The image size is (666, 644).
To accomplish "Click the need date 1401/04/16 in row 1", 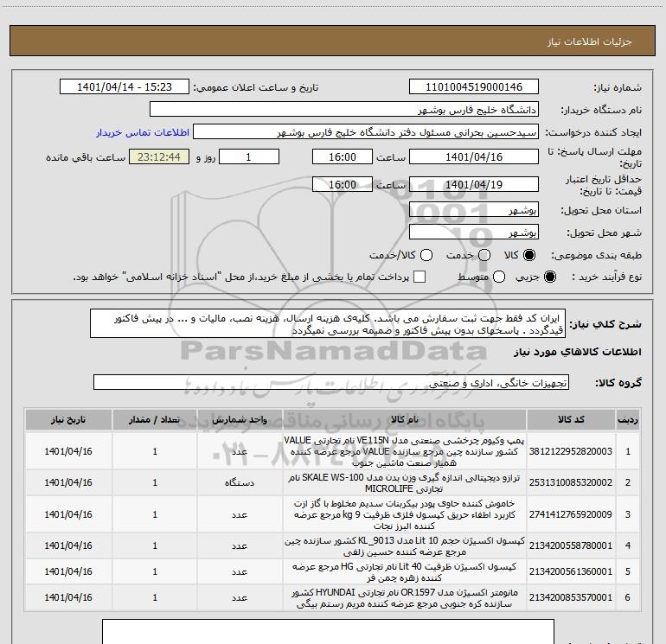I will [x=68, y=451].
